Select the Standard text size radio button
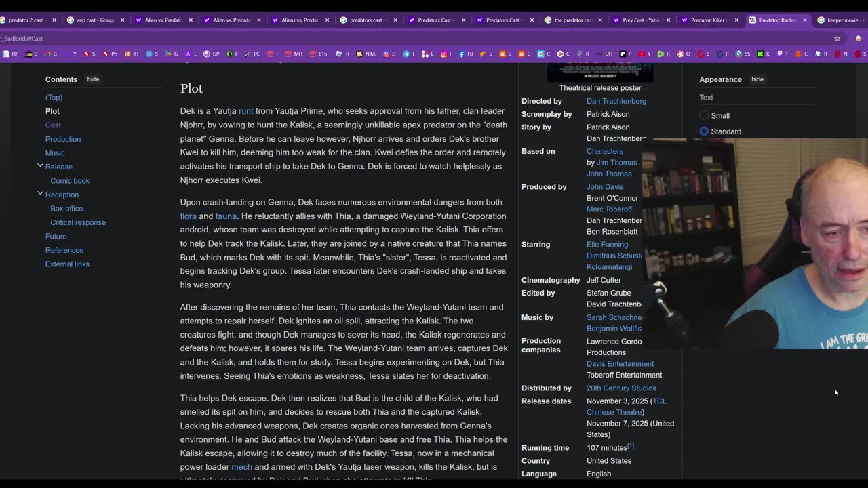This screenshot has width=868, height=488. [x=704, y=131]
